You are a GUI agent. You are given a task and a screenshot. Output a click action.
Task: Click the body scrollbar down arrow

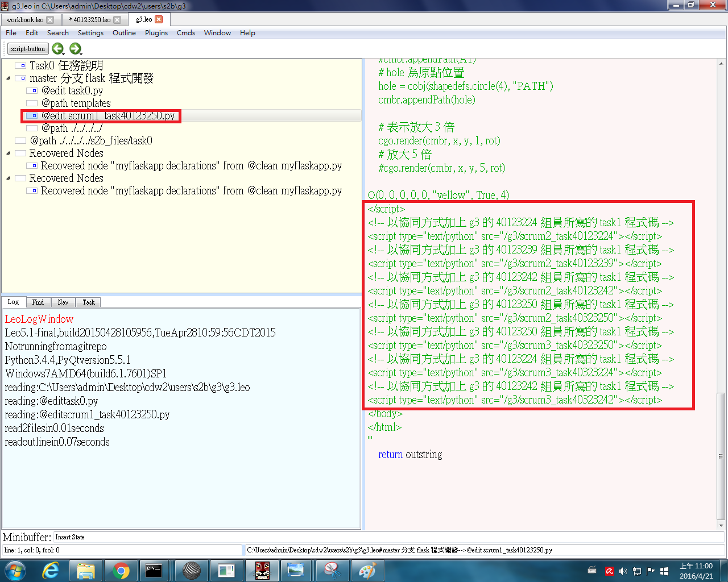tap(721, 526)
